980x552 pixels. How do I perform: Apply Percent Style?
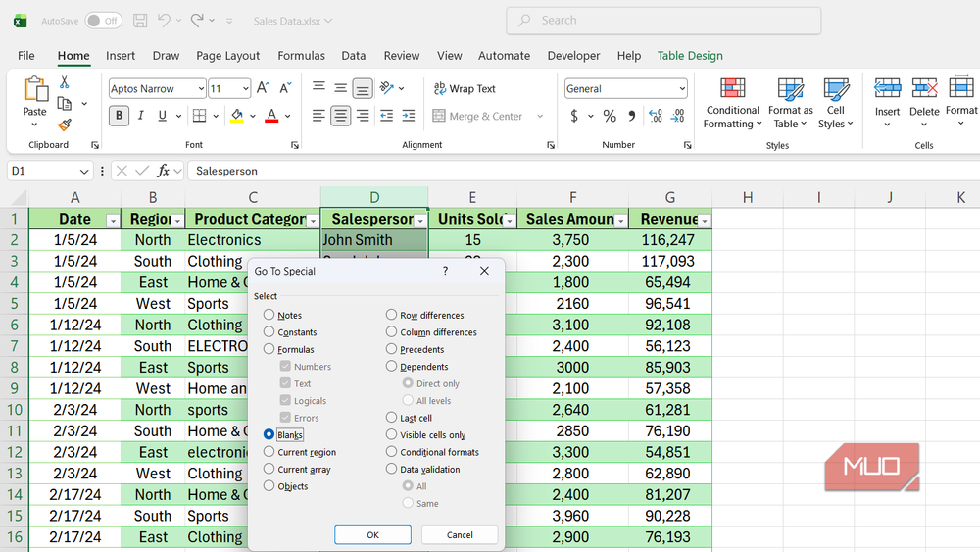click(610, 116)
